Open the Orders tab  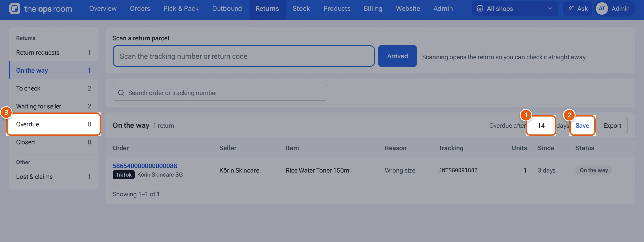pos(140,9)
